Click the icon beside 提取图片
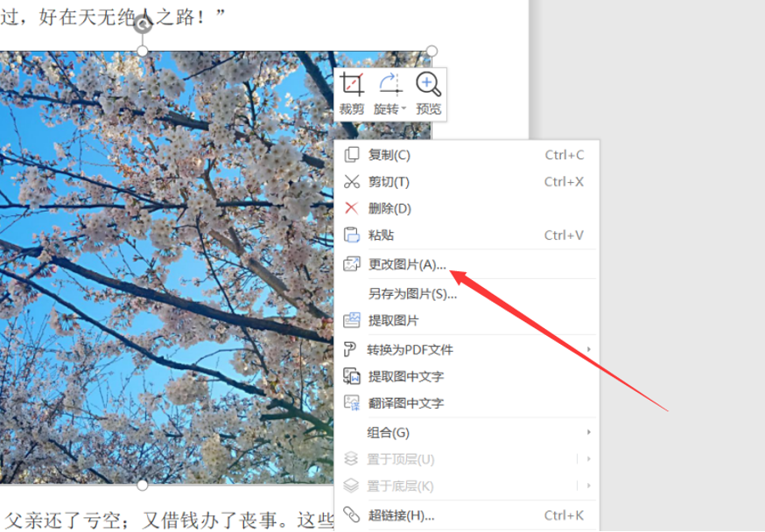The image size is (765, 532). click(x=352, y=320)
